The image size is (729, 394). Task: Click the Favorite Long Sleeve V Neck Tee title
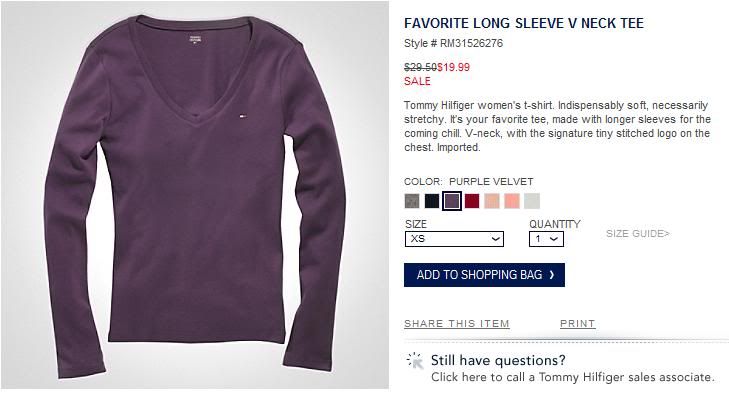(x=524, y=23)
